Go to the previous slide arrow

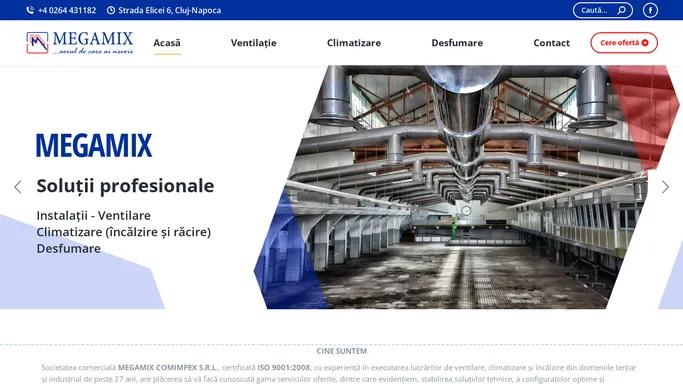[18, 187]
